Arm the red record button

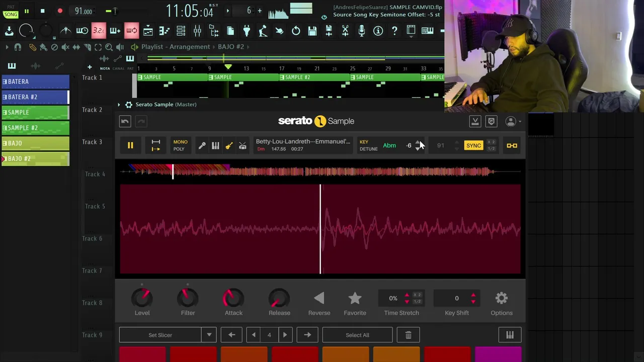(60, 11)
